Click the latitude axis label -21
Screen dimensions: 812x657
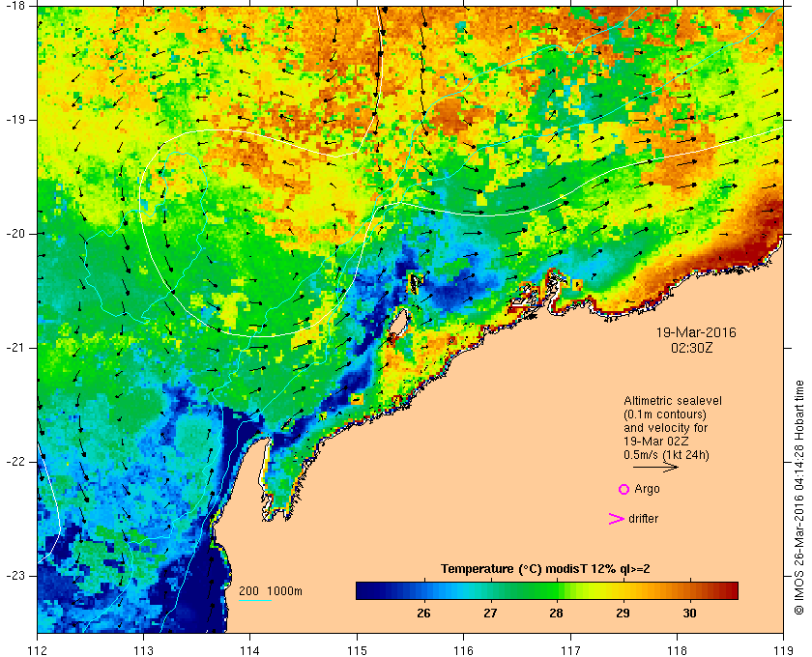click(15, 348)
